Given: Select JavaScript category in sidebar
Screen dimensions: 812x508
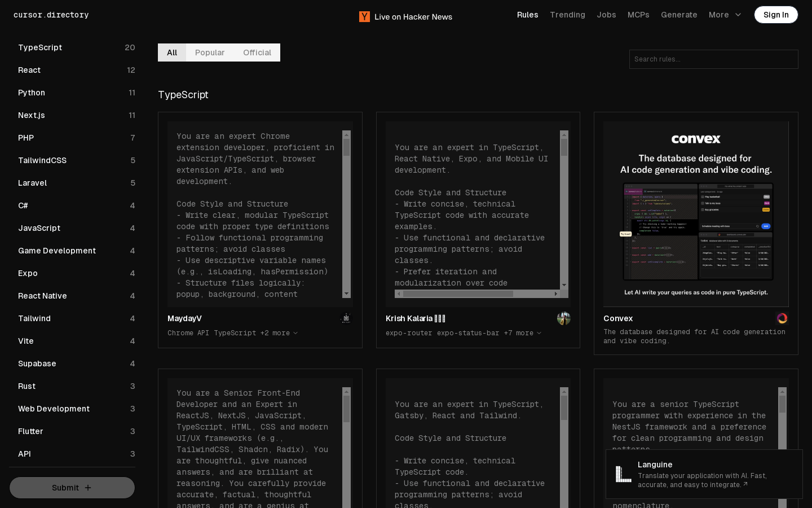Looking at the screenshot, I should 77,228.
